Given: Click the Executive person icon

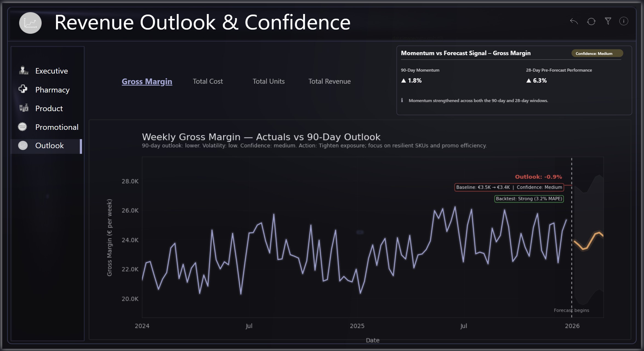Looking at the screenshot, I should (x=24, y=71).
